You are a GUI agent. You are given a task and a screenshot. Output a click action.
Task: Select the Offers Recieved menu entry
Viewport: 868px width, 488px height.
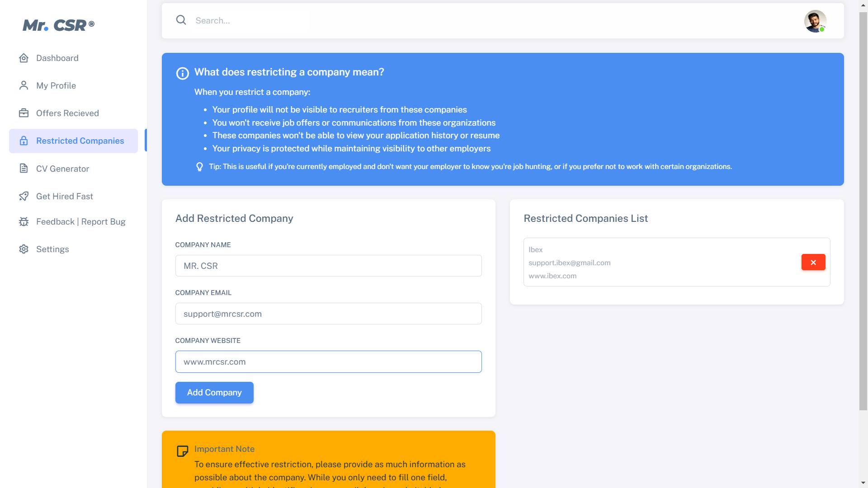click(67, 113)
